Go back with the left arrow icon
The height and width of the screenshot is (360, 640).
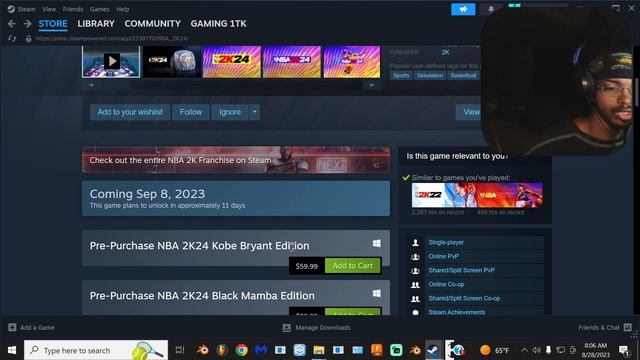tap(11, 24)
